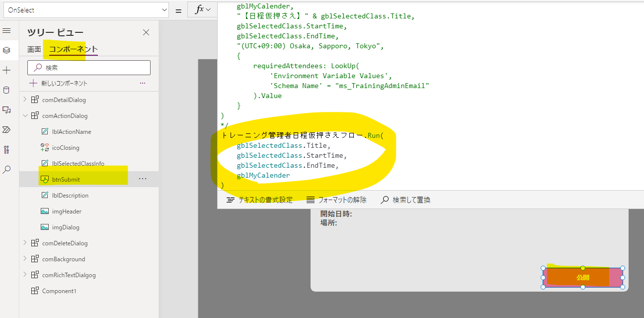Collapse the comActionDialog component
Image resolution: width=644 pixels, height=318 pixels.
(25, 115)
